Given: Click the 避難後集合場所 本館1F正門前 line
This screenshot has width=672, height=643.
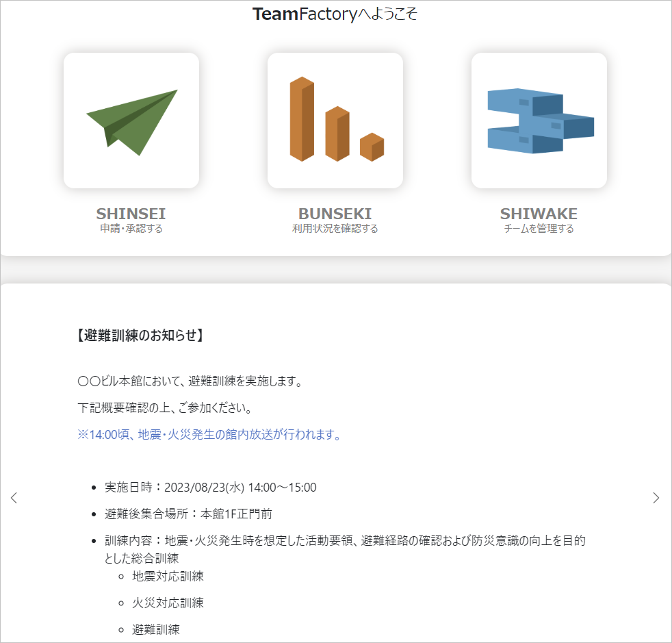Looking at the screenshot, I should click(x=189, y=514).
